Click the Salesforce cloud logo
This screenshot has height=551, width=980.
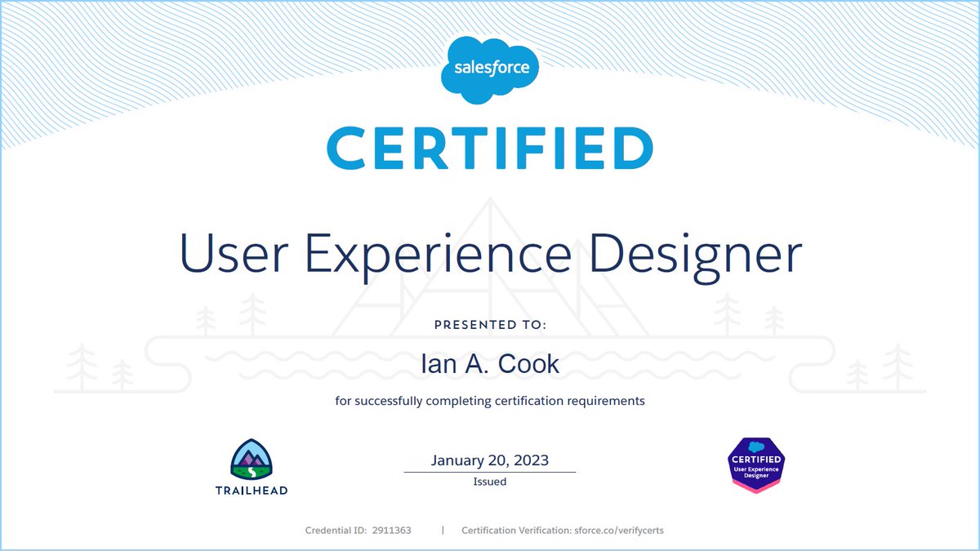coord(490,69)
